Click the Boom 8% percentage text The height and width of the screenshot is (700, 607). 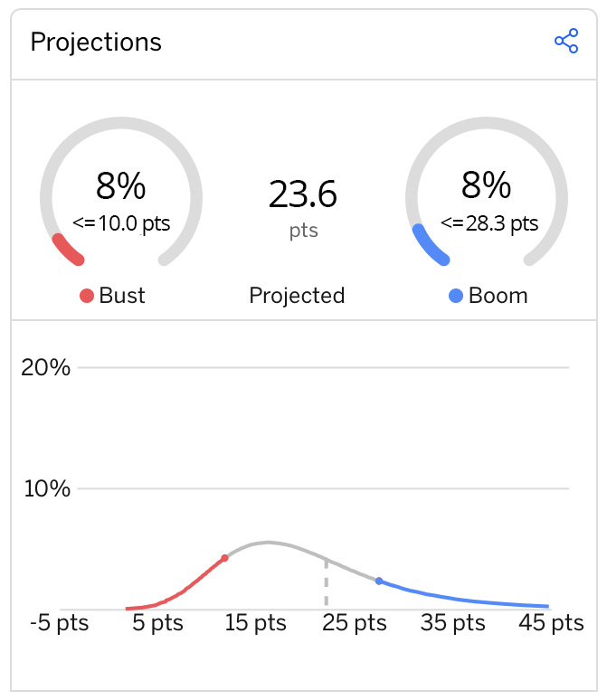(486, 184)
